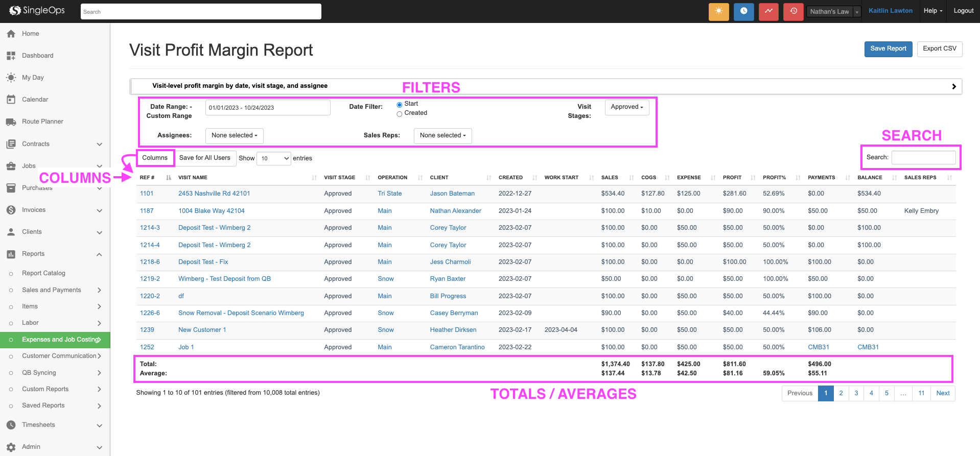
Task: Click the table Search input field
Action: click(923, 157)
